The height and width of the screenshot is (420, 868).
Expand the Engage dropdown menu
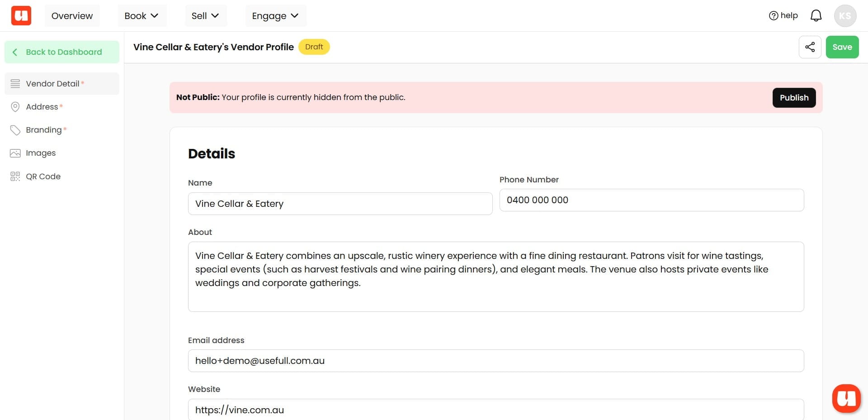tap(275, 15)
